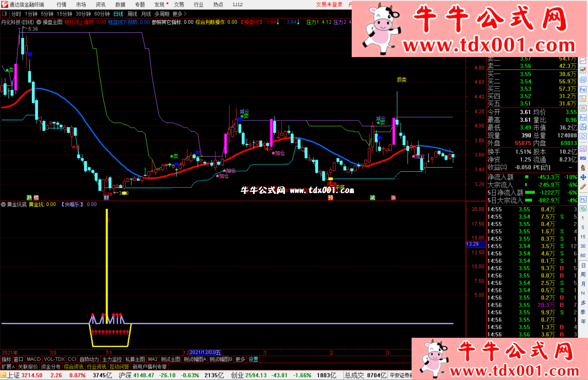Click the 财 marker below the chart
The image size is (588, 380).
(x=106, y=198)
